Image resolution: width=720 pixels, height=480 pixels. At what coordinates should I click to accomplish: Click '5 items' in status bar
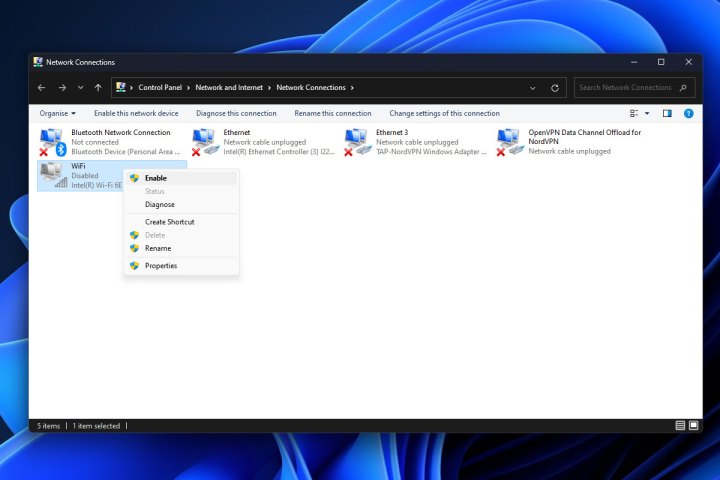click(49, 426)
